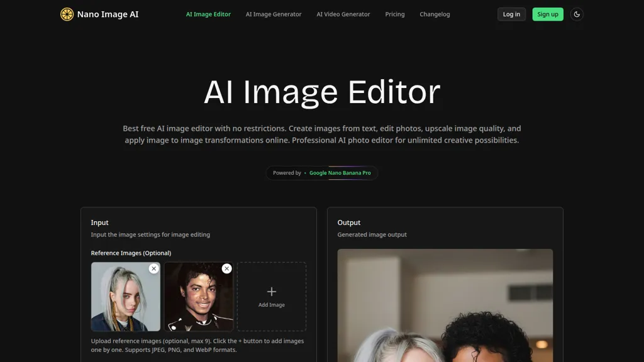
Task: Click the green Sign up button
Action: pos(548,14)
